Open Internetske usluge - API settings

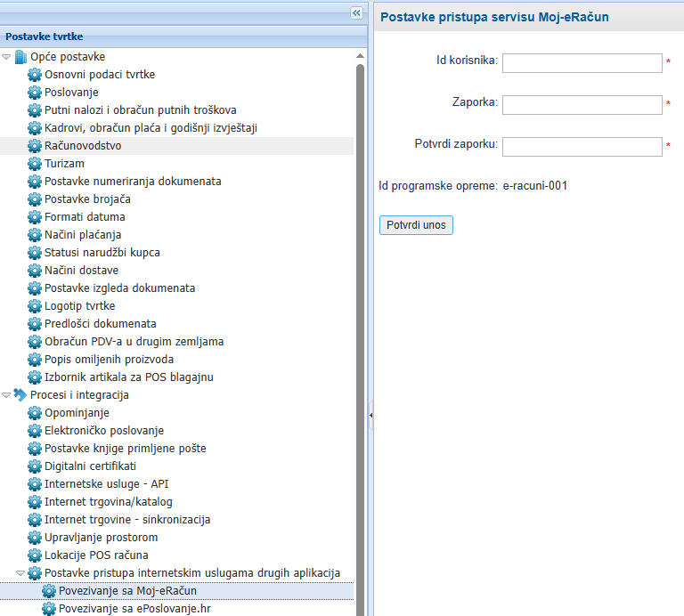click(106, 484)
